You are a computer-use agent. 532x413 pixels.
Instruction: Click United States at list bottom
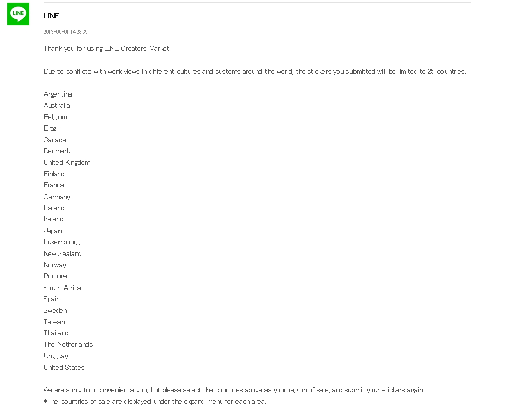pyautogui.click(x=64, y=367)
